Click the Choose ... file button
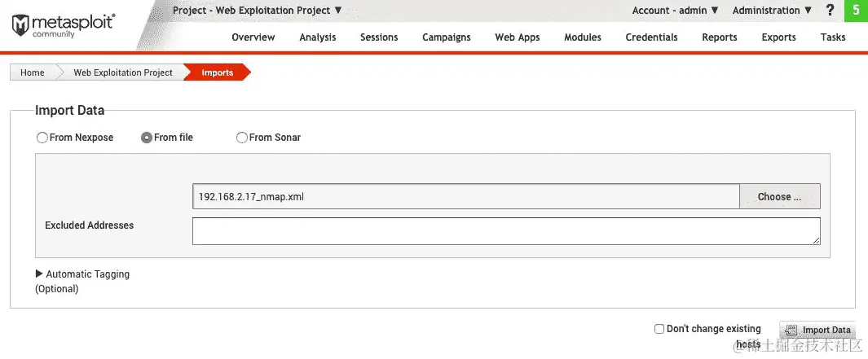 [779, 196]
